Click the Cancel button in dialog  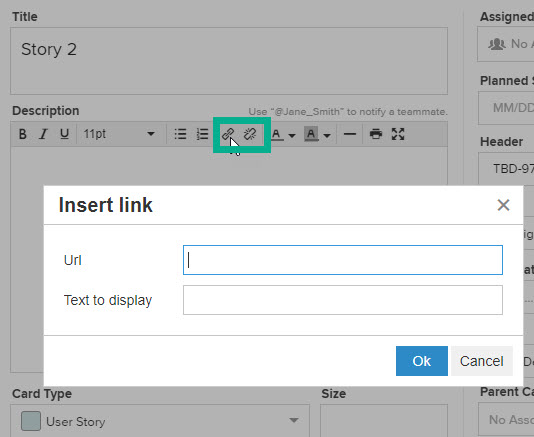pos(482,361)
